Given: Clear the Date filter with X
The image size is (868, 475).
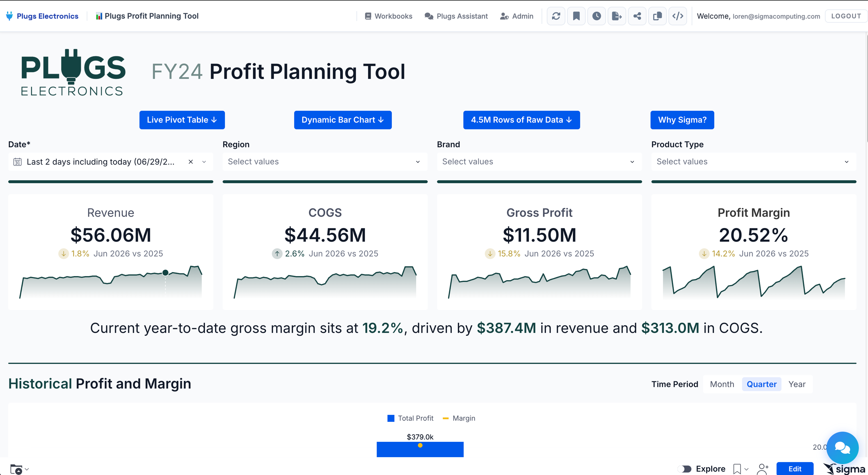Looking at the screenshot, I should (191, 162).
